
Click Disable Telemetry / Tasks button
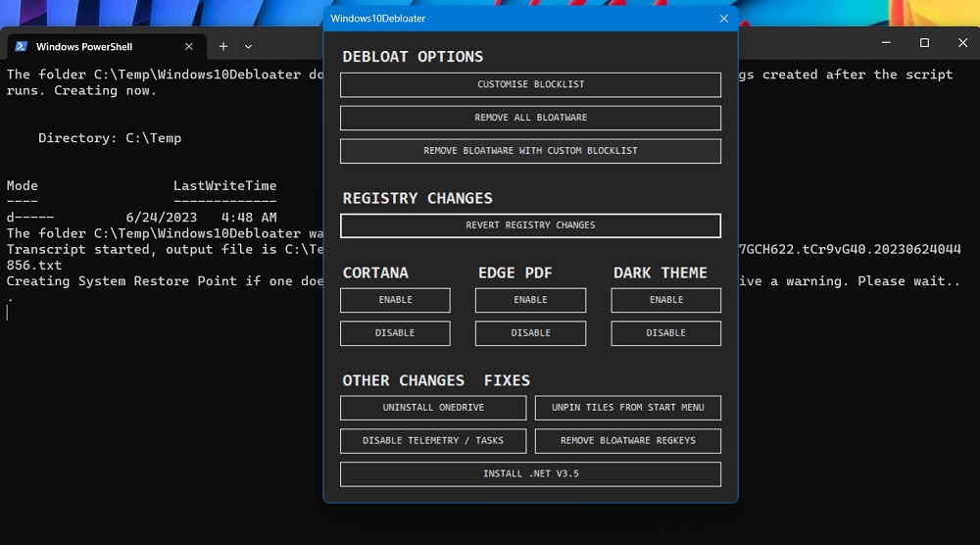433,441
